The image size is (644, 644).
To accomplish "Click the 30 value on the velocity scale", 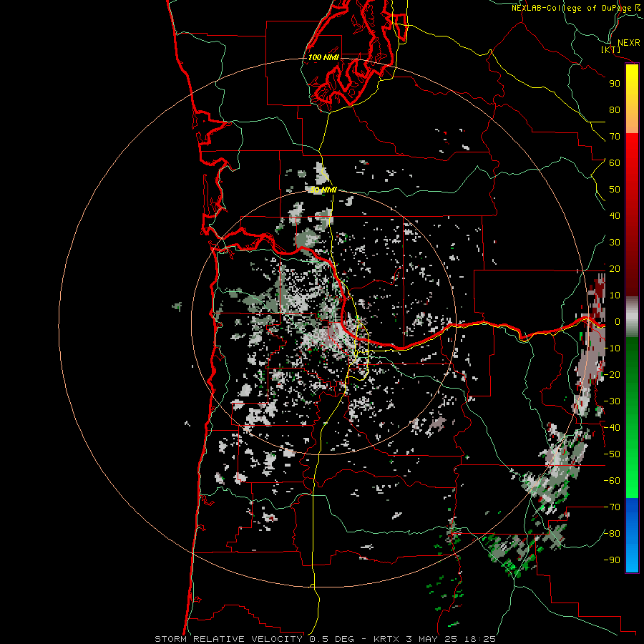I will (x=615, y=243).
